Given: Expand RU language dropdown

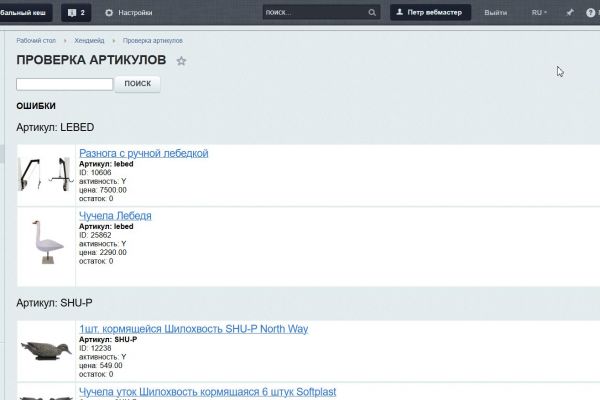Looking at the screenshot, I should pos(539,13).
